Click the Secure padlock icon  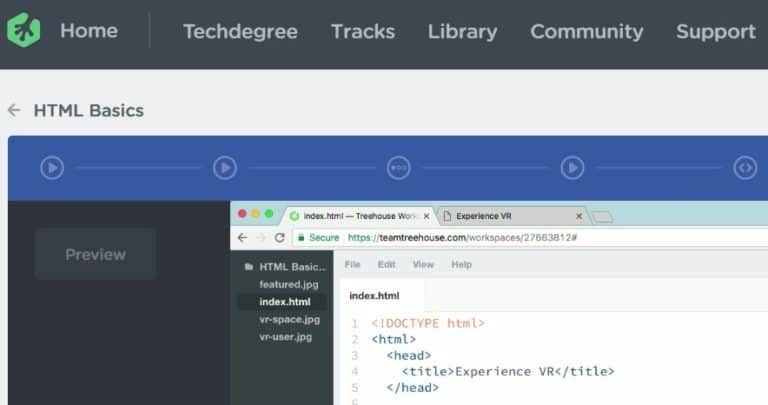[x=301, y=238]
